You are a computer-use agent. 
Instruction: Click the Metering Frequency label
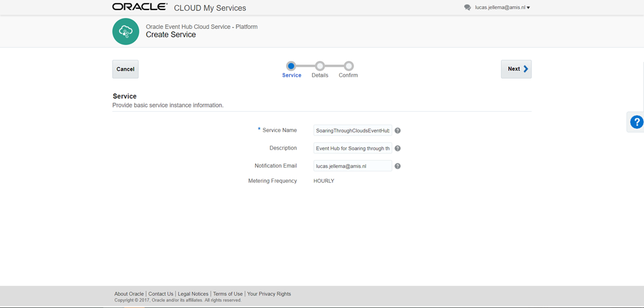[272, 180]
